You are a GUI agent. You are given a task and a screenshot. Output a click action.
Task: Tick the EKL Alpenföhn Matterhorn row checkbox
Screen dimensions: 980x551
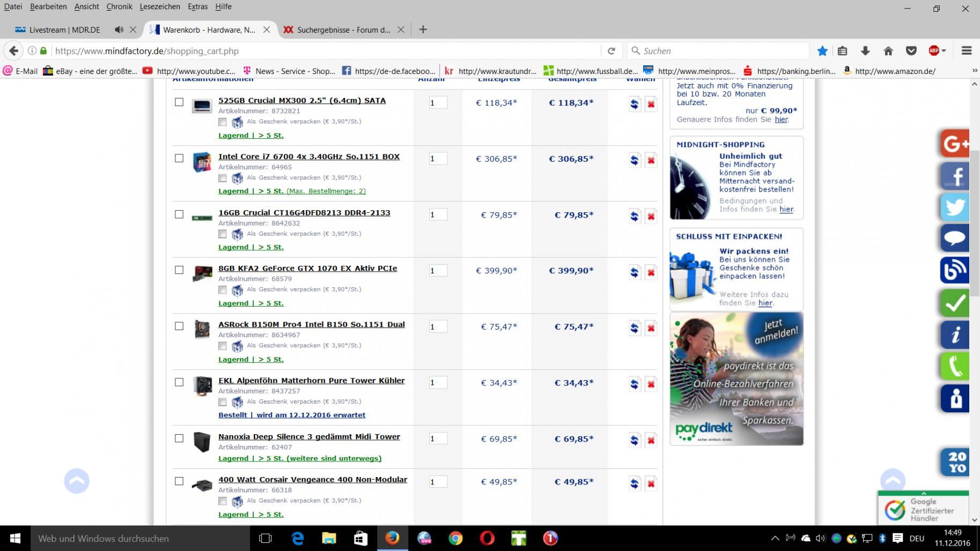click(x=179, y=382)
